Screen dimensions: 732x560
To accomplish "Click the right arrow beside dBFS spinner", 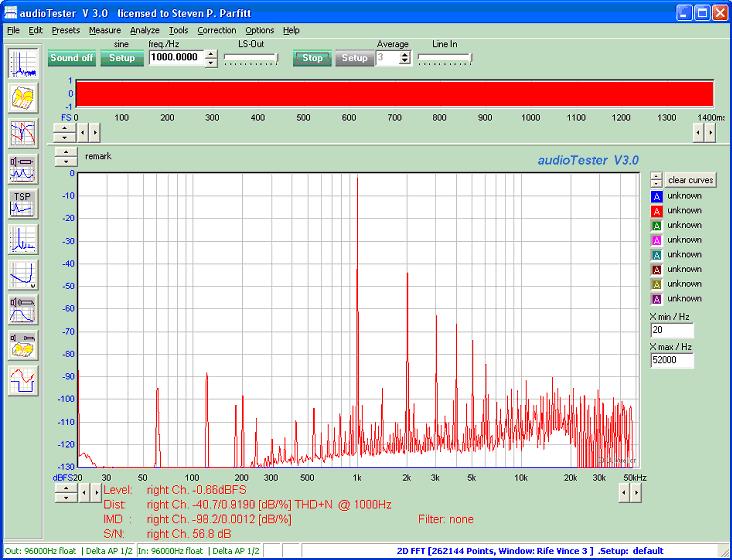I will click(96, 493).
